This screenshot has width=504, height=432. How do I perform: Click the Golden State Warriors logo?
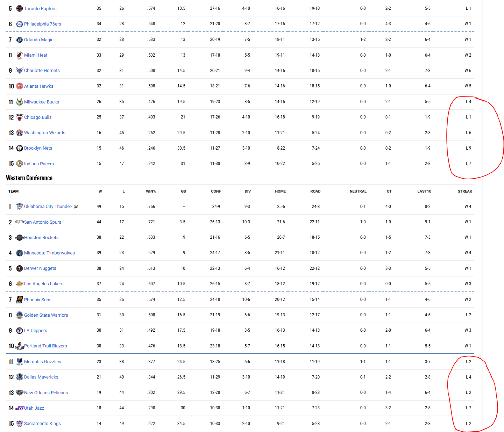click(20, 315)
